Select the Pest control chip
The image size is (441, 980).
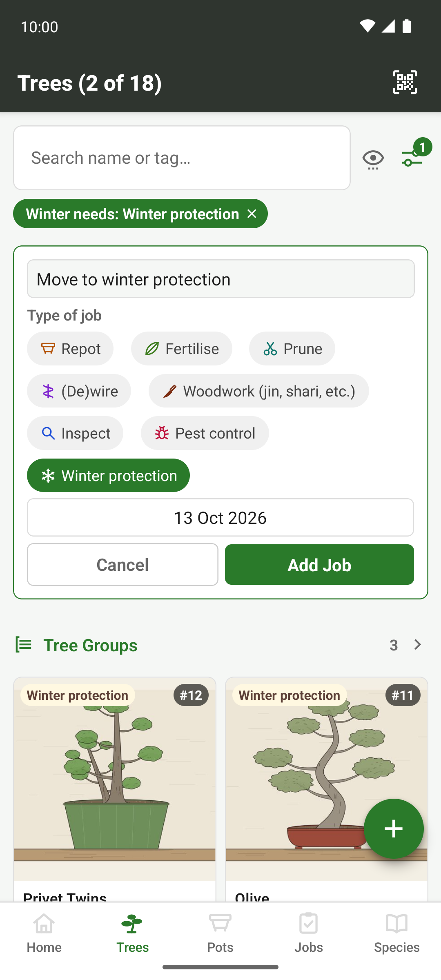pyautogui.click(x=205, y=433)
